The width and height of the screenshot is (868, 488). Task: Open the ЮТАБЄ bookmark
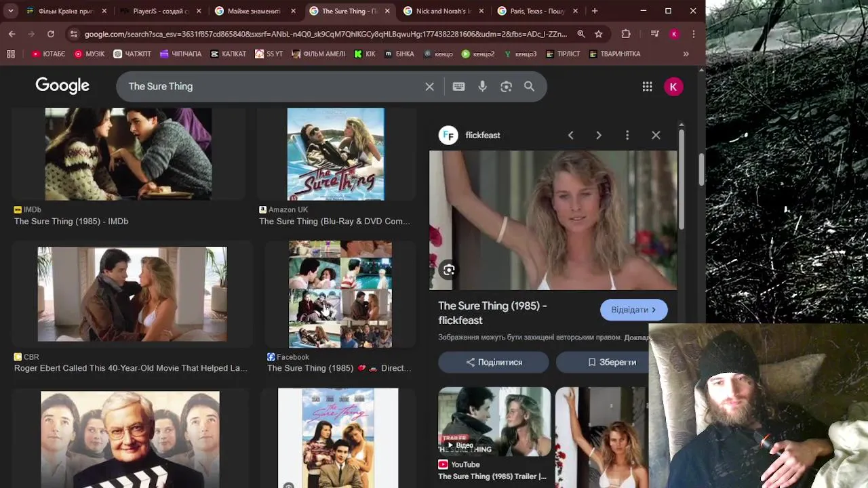[x=48, y=54]
